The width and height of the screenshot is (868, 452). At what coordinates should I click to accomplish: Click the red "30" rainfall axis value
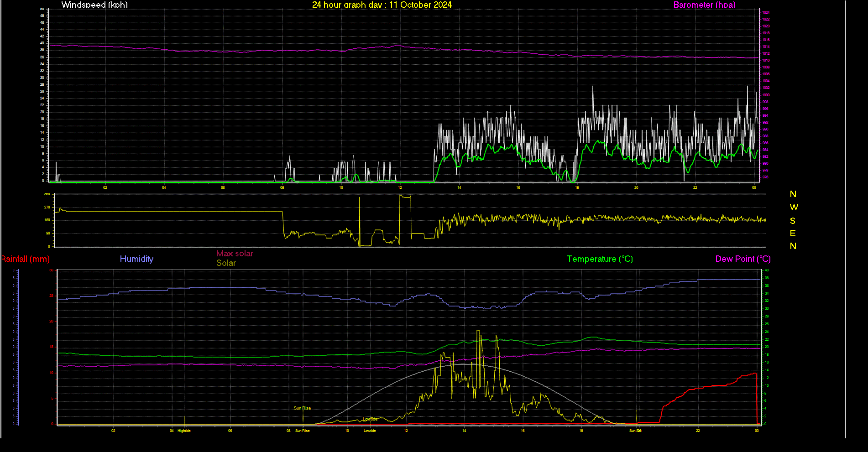click(52, 270)
